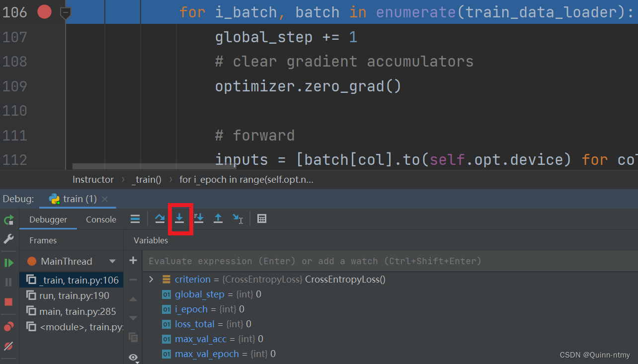Click the Step Out debugger button
Viewport: 638px width, 364px height.
point(218,218)
